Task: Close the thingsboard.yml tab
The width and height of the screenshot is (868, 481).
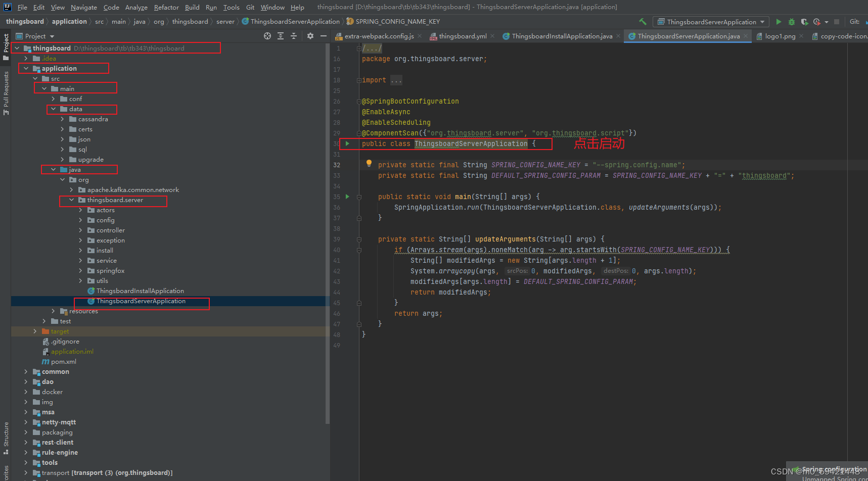Action: (493, 36)
